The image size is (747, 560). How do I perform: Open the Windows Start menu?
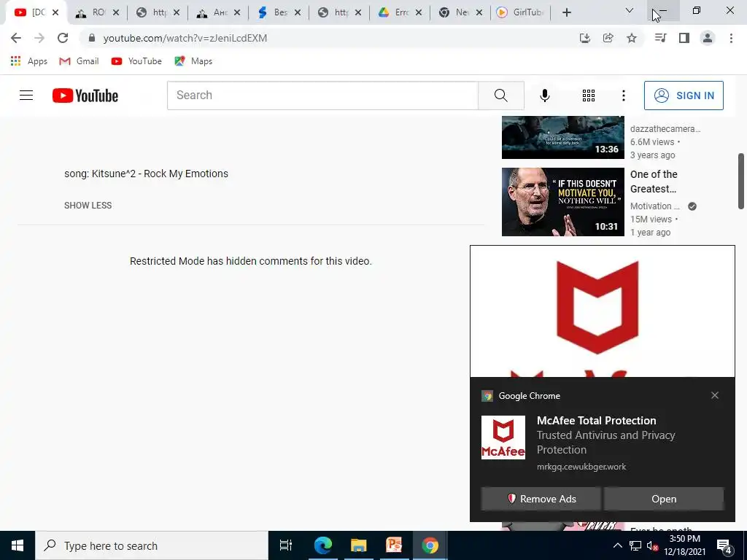click(x=18, y=545)
